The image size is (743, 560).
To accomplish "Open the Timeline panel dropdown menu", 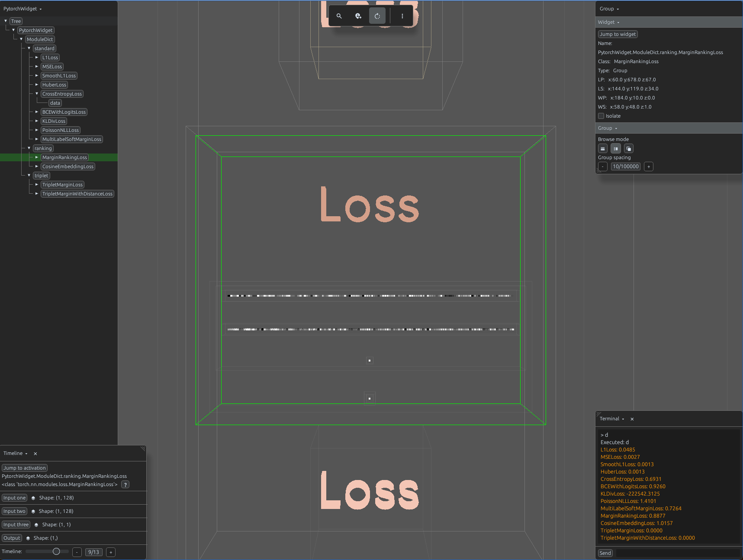I will [x=16, y=453].
